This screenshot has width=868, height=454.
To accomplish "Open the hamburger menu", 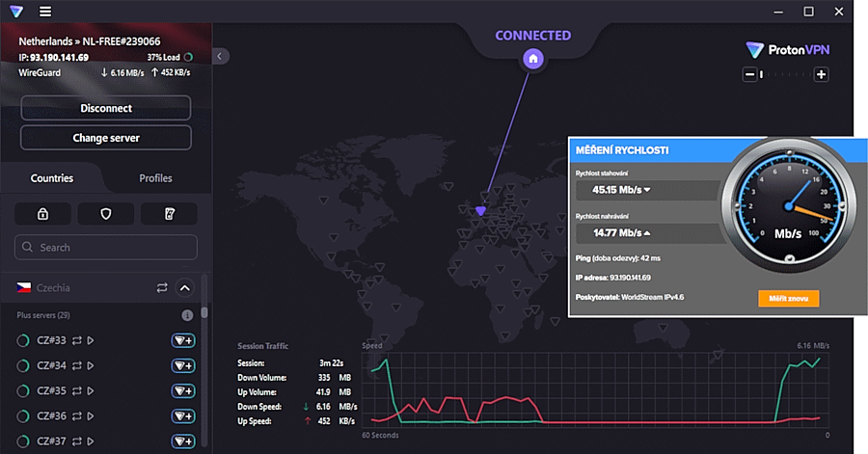I will (x=45, y=12).
